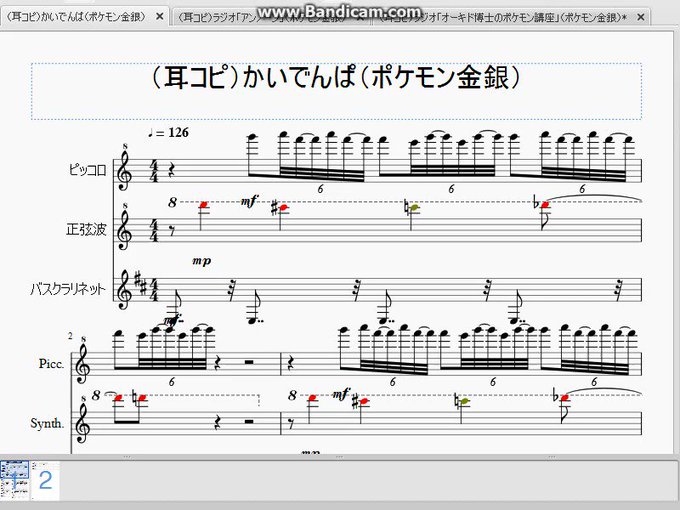Select the whole rest in the Synth. staff
Image resolution: width=680 pixels, height=510 pixels.
tap(248, 421)
